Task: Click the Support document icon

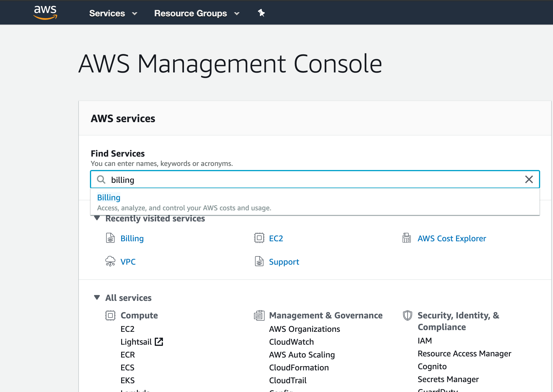Action: click(x=259, y=261)
